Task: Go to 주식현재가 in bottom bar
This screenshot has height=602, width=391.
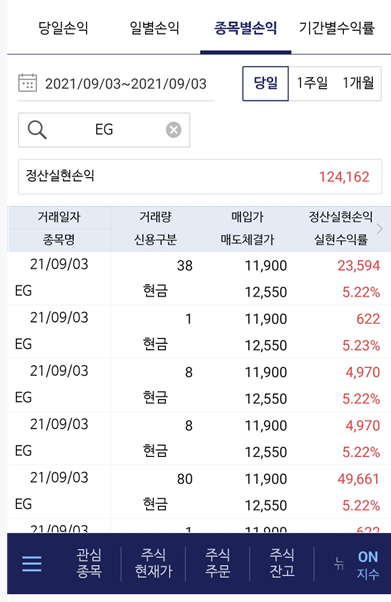Action: 153,563
